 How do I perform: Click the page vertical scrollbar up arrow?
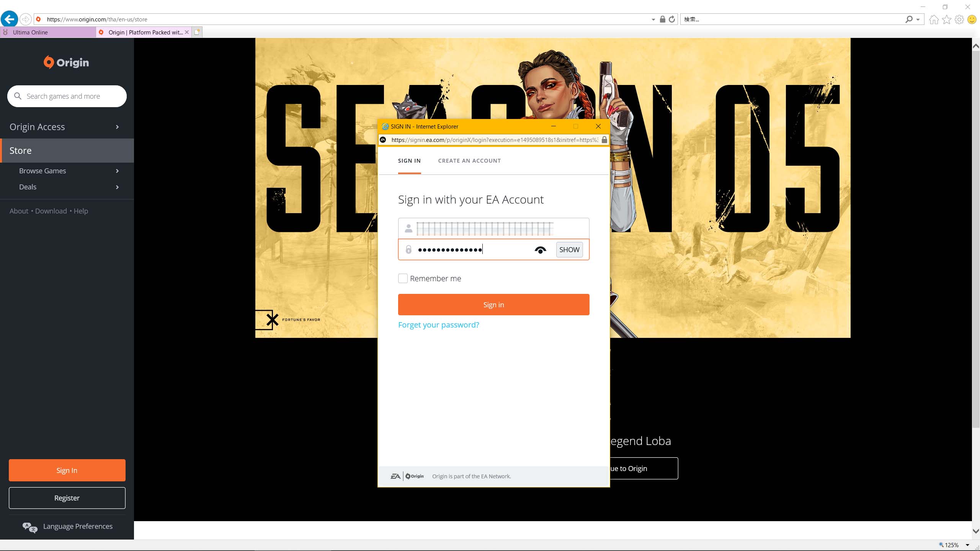coord(976,46)
